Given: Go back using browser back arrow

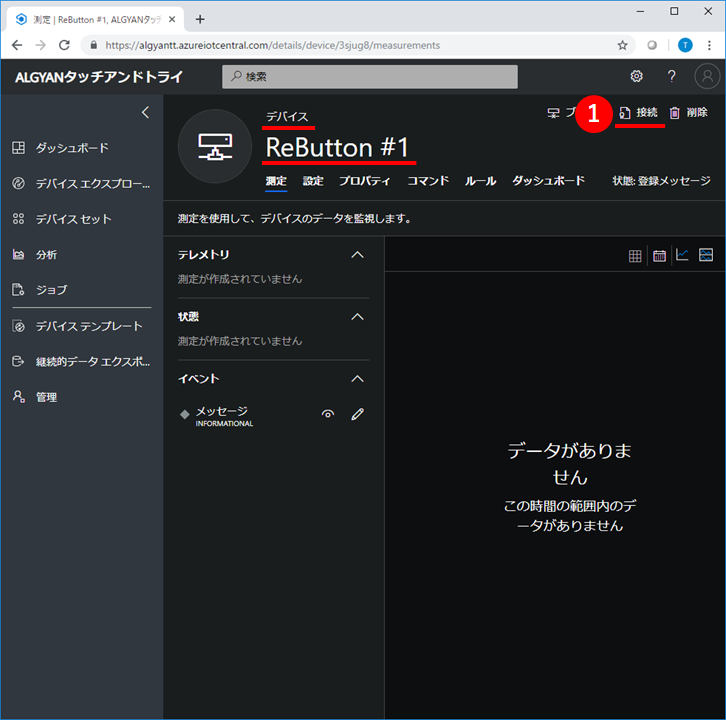Looking at the screenshot, I should point(17,45).
